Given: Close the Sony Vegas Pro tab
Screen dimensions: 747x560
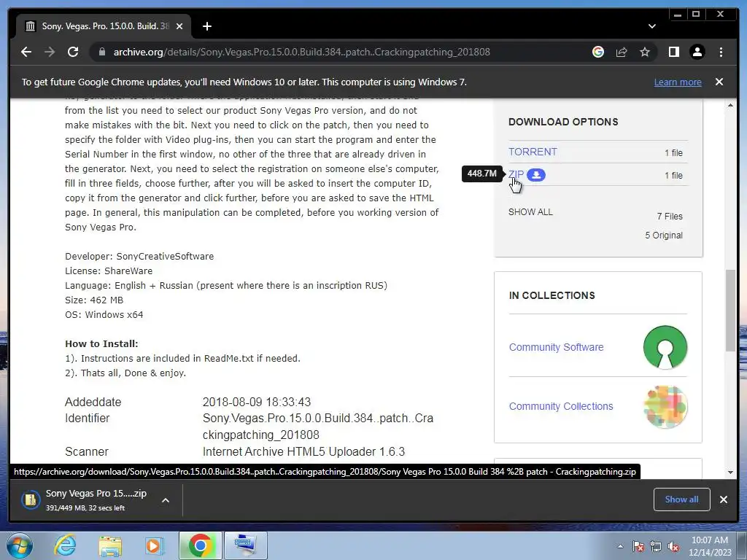Looking at the screenshot, I should 179,26.
